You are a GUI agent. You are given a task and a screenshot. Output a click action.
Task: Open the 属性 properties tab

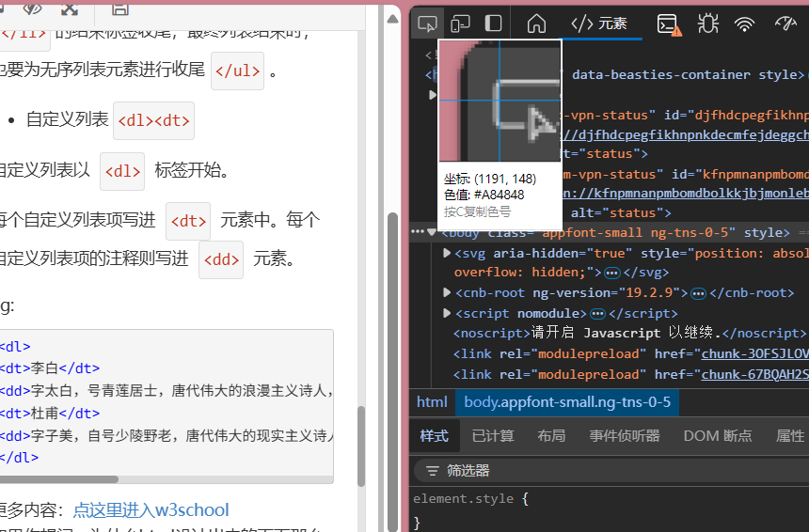coord(790,436)
